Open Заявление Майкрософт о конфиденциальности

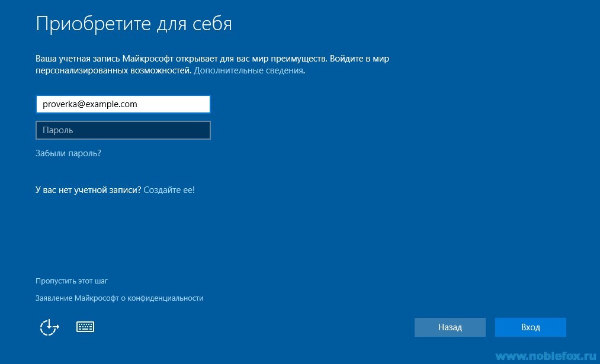click(120, 298)
